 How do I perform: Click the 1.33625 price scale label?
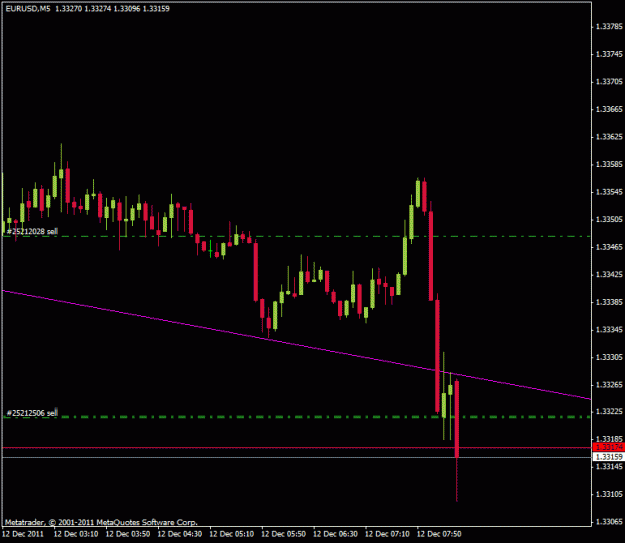tap(609, 137)
